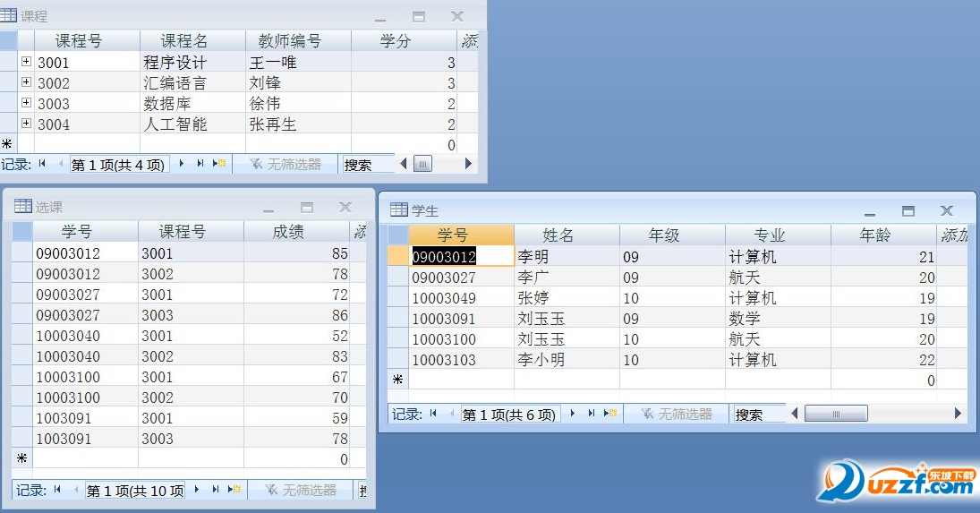Click record number box in 学生 window
The image size is (980, 513).
[x=510, y=415]
